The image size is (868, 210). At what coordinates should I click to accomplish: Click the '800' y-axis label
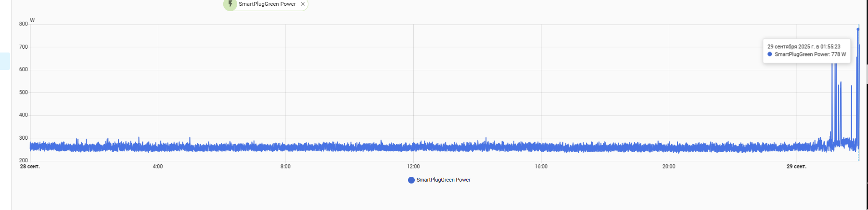point(23,24)
